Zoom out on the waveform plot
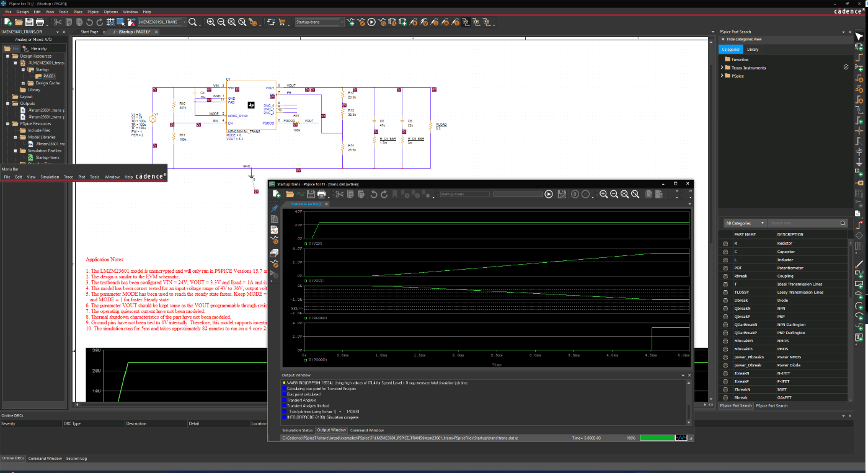The width and height of the screenshot is (868, 473). pyautogui.click(x=614, y=194)
